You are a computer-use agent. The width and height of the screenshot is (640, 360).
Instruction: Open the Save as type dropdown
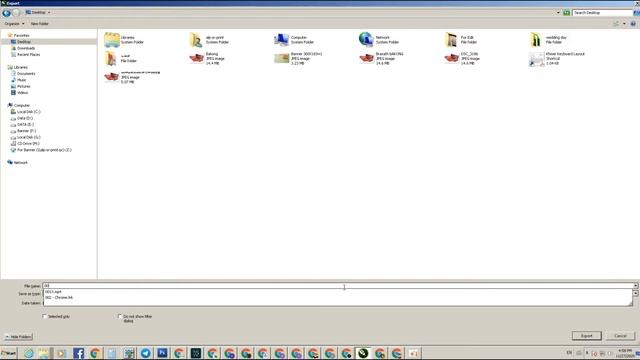coord(636,293)
